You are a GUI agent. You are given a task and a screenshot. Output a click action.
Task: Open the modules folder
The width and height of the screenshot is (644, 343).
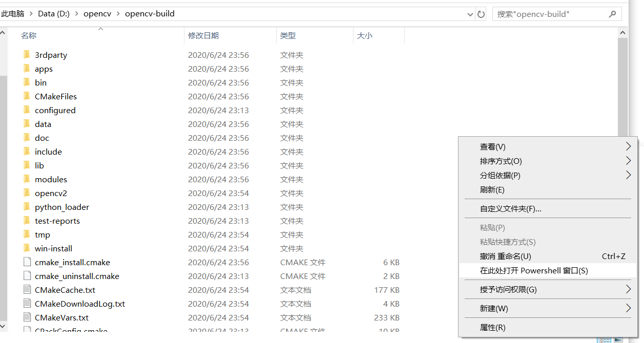[x=51, y=179]
